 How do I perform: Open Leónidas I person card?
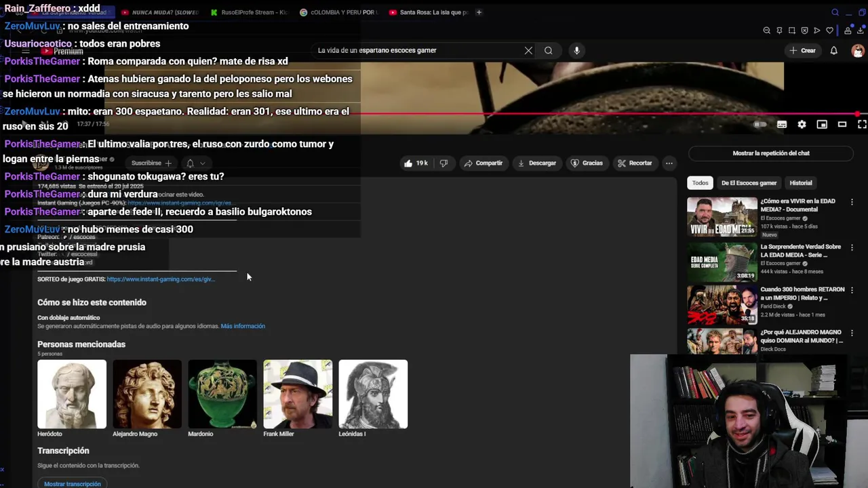coord(373,399)
